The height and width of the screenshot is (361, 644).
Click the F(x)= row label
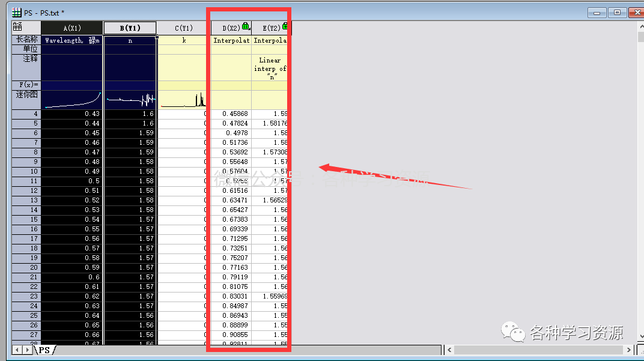26,85
